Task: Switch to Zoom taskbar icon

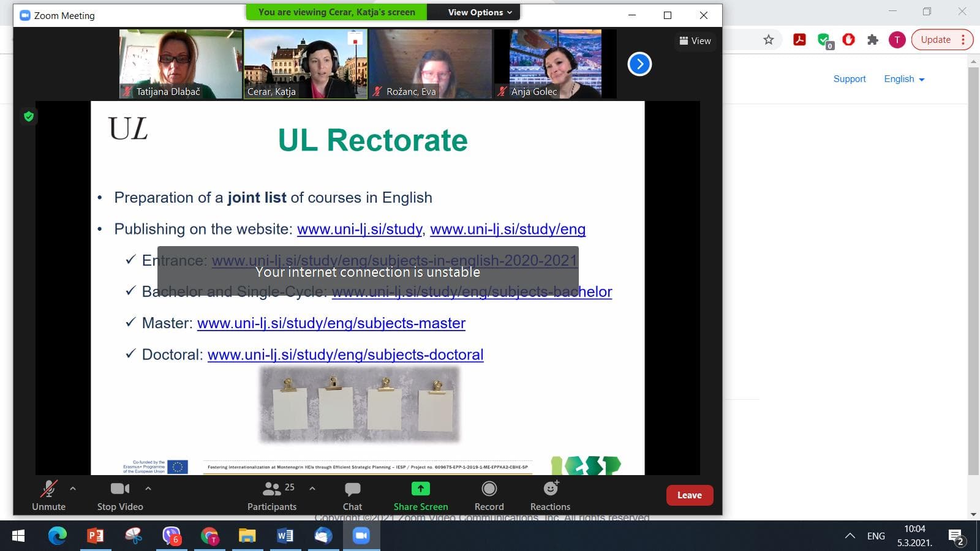Action: click(361, 536)
